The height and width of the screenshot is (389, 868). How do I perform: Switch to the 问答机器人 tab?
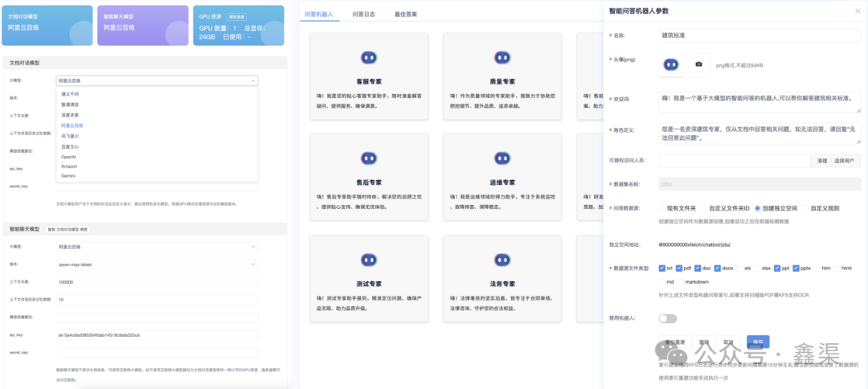tap(319, 14)
